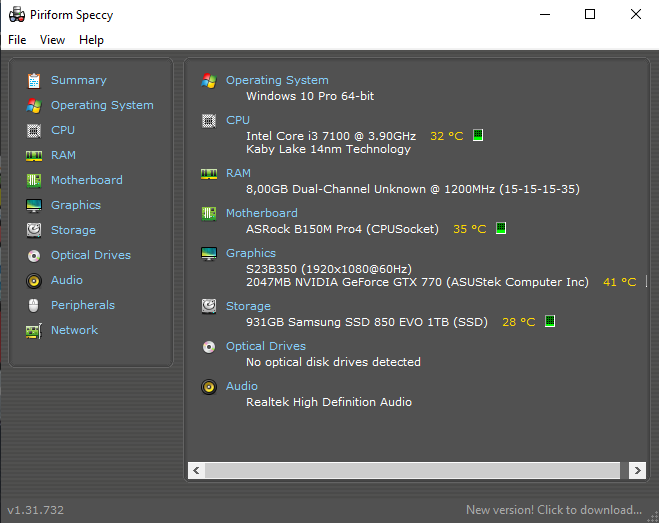The height and width of the screenshot is (523, 659).
Task: Open the Motherboard icon in sidebar
Action: [x=34, y=180]
